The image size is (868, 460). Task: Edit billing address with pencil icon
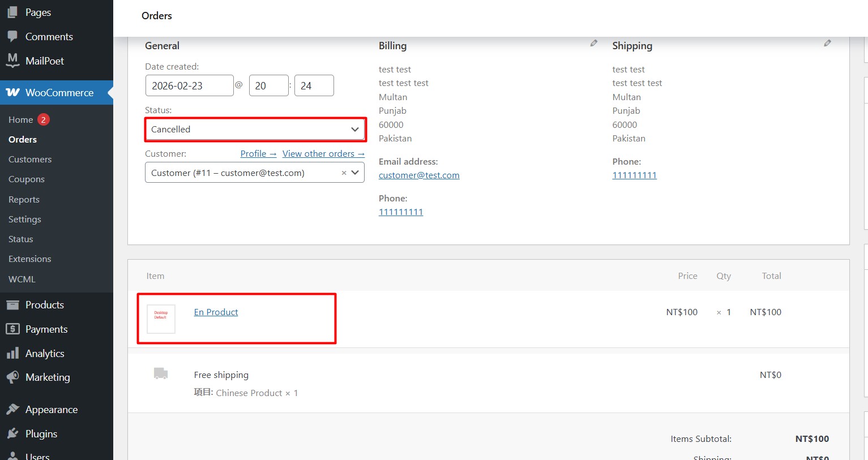click(x=593, y=43)
